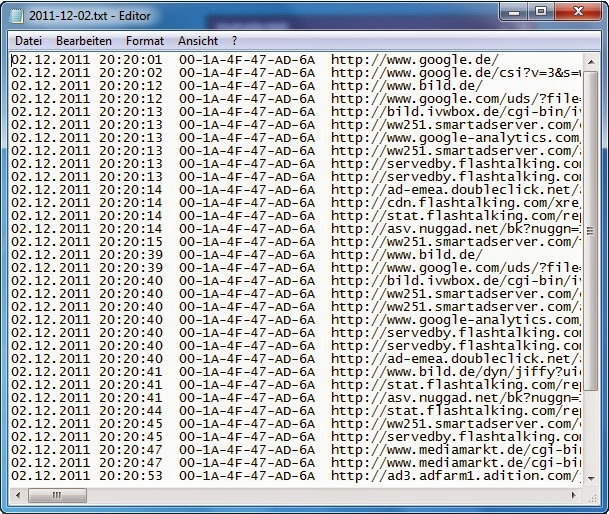Click the vertical scrollbar down arrow
This screenshot has width=609, height=514.
pyautogui.click(x=591, y=478)
